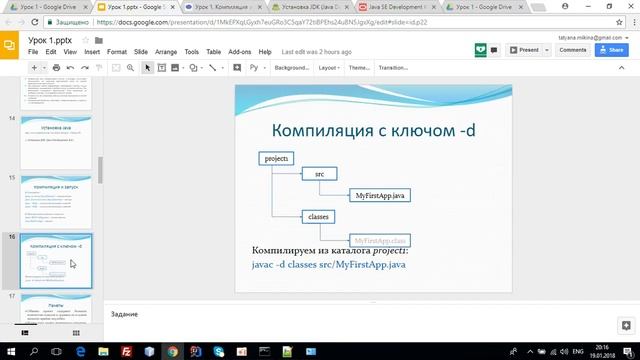This screenshot has width=640, height=360.
Task: Open the comments thread speech-bubble icon
Action: click(x=494, y=50)
